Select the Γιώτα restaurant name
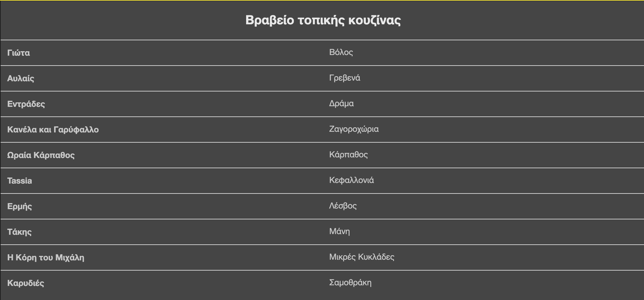 19,53
